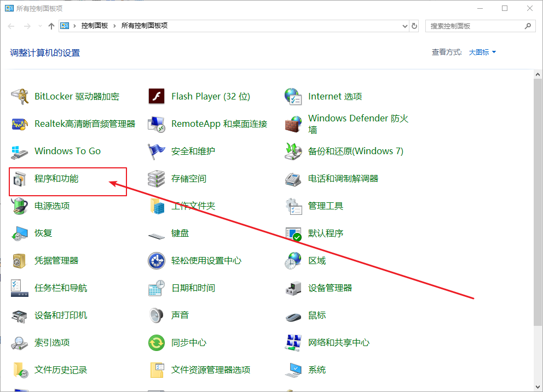Open the 轻松使用设置中心 icon
This screenshot has width=543, height=392.
click(157, 261)
